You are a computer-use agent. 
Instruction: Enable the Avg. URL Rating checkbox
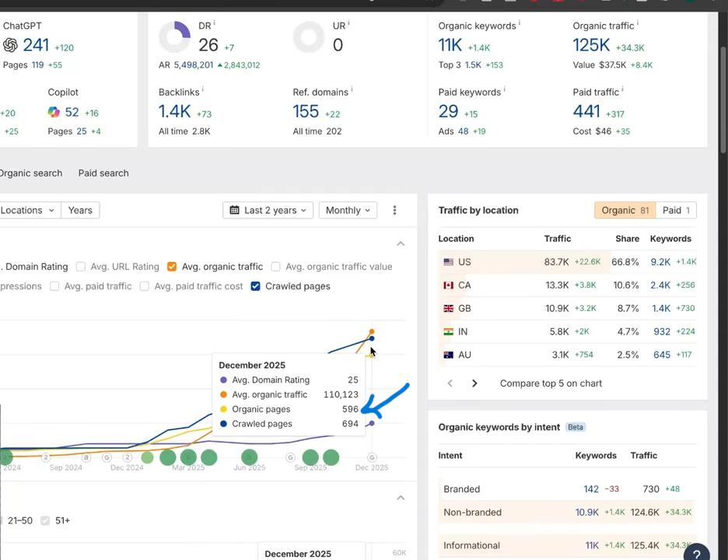[x=81, y=267]
